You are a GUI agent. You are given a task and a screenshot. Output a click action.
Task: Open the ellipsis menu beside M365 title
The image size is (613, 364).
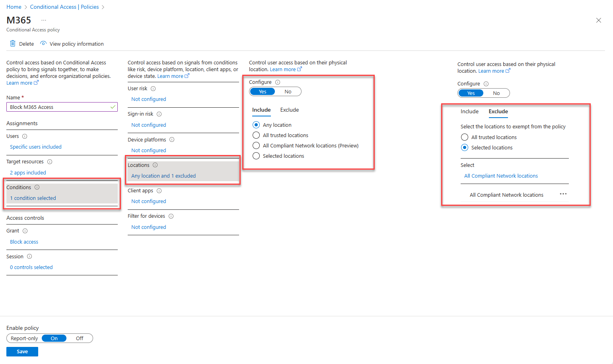point(44,20)
